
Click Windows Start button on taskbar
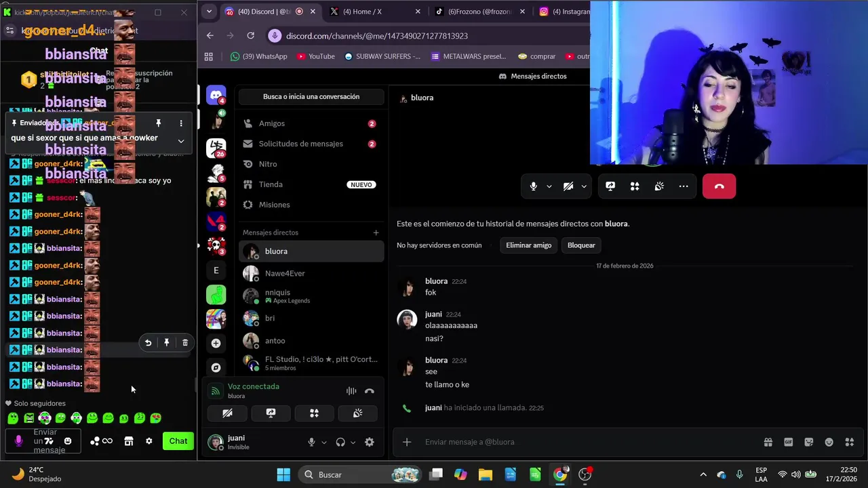283,474
